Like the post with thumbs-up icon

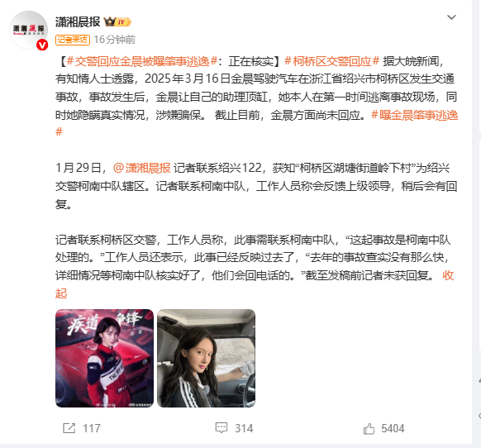[x=369, y=428]
